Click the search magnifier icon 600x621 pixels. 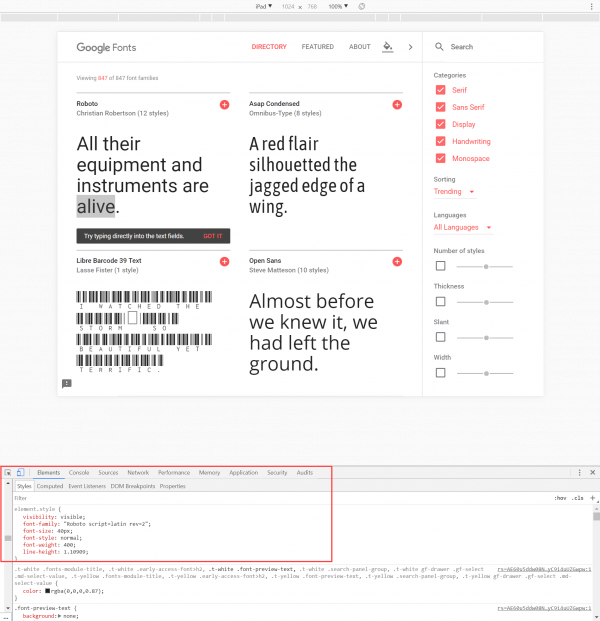pyautogui.click(x=439, y=47)
